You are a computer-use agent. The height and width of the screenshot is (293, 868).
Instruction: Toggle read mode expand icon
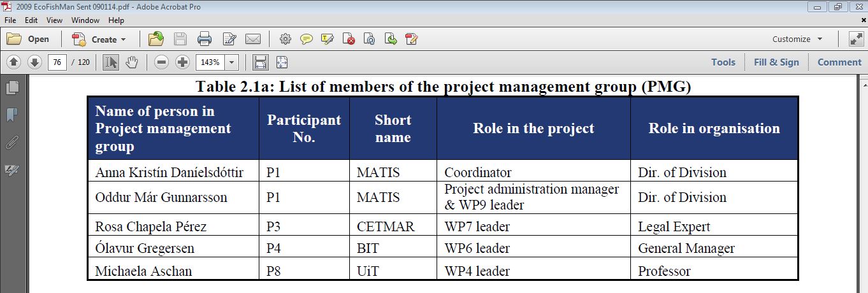(x=856, y=39)
